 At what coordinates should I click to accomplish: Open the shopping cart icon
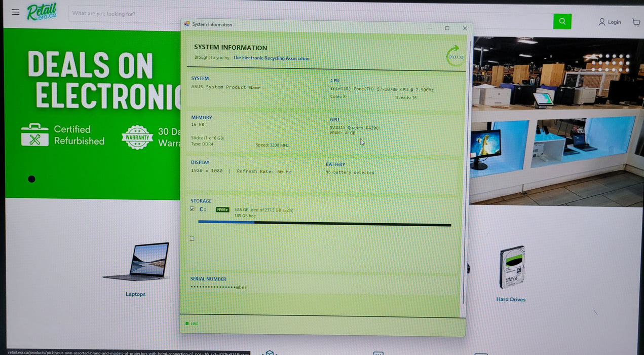[636, 22]
